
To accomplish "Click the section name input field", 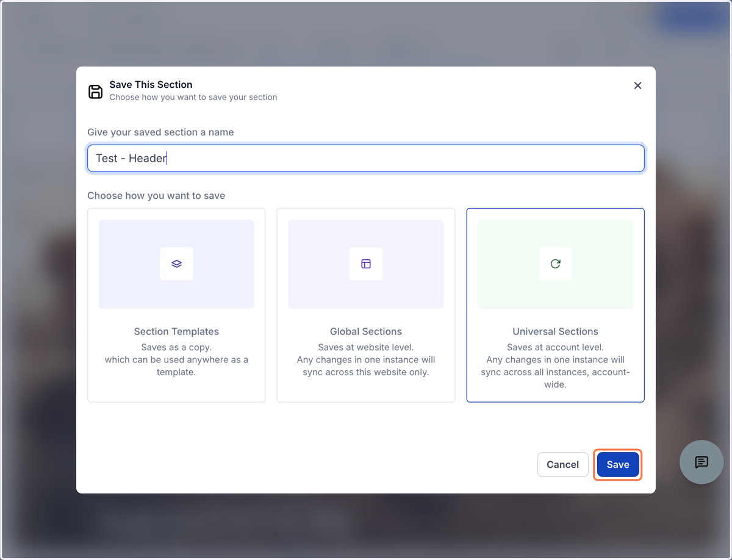I will (366, 158).
